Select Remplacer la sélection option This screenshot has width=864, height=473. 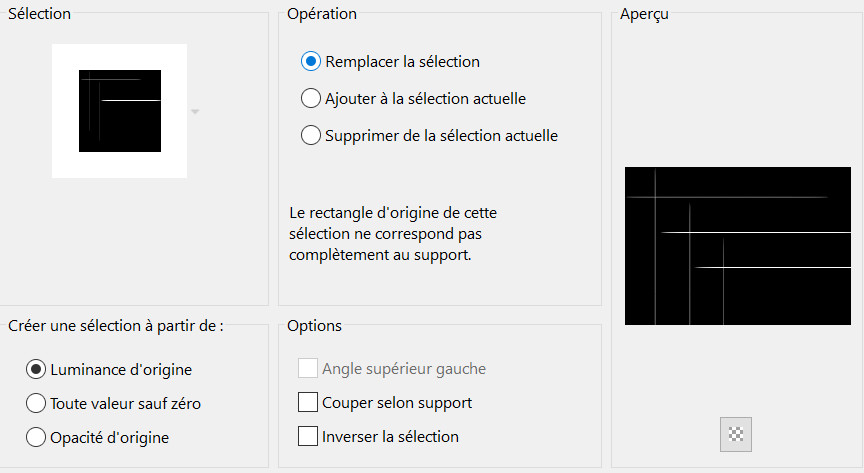pyautogui.click(x=310, y=61)
